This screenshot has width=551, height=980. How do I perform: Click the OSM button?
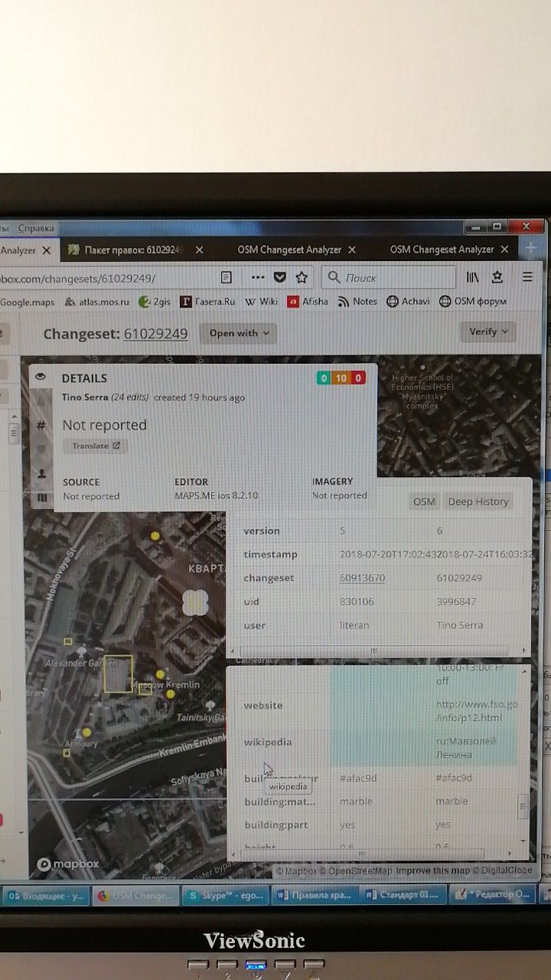(424, 501)
